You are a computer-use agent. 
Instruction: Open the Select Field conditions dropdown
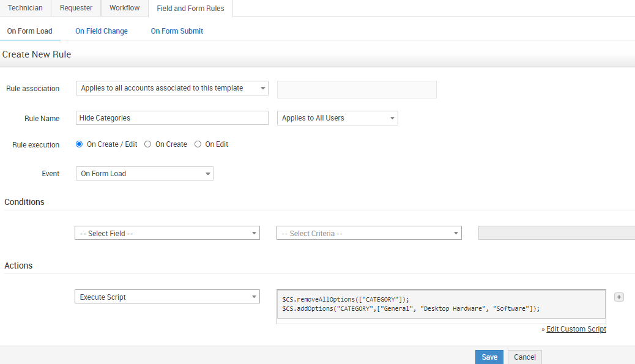tap(167, 233)
